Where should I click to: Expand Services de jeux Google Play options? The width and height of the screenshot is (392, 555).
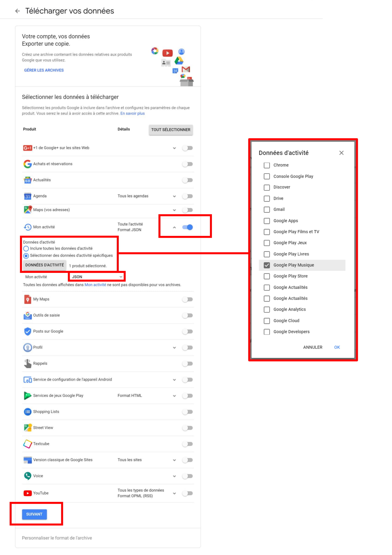pos(174,396)
